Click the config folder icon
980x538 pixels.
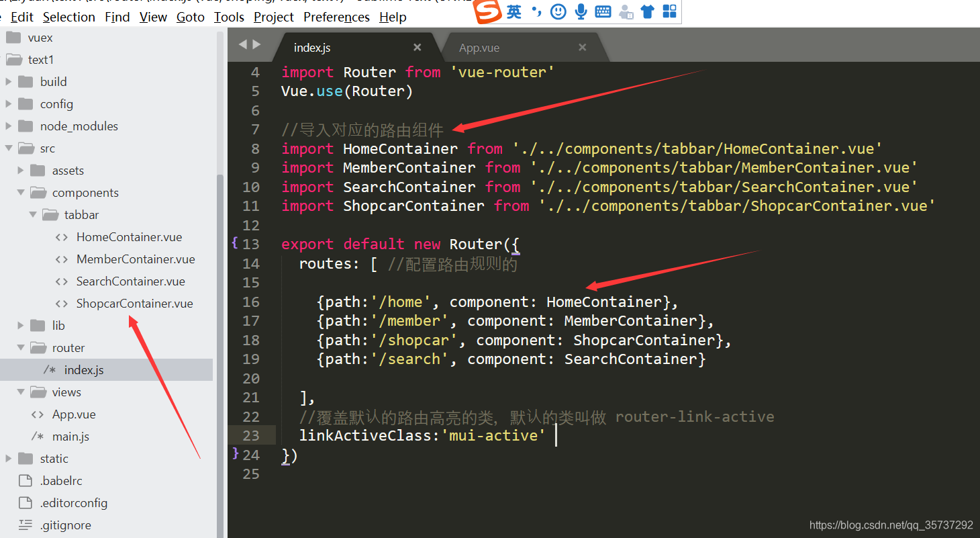[x=26, y=104]
